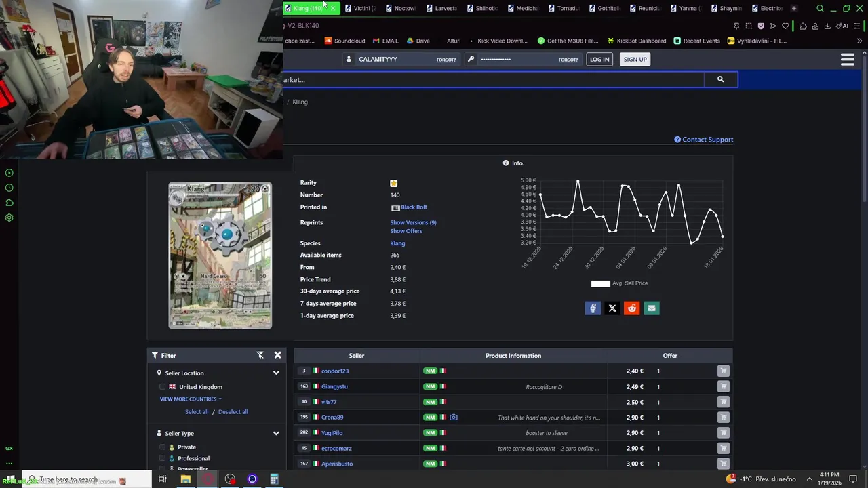
Task: Switch to the Larvesta browser tab
Action: (441, 8)
